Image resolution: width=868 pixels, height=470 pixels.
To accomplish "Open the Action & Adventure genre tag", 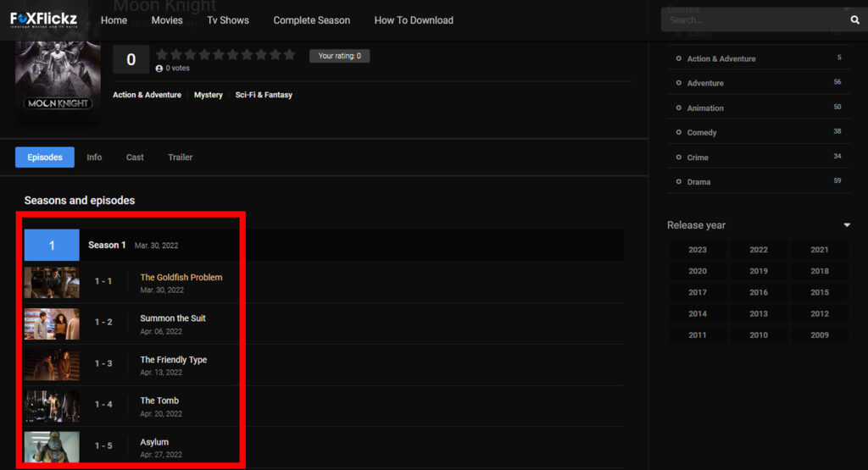I will (x=147, y=95).
